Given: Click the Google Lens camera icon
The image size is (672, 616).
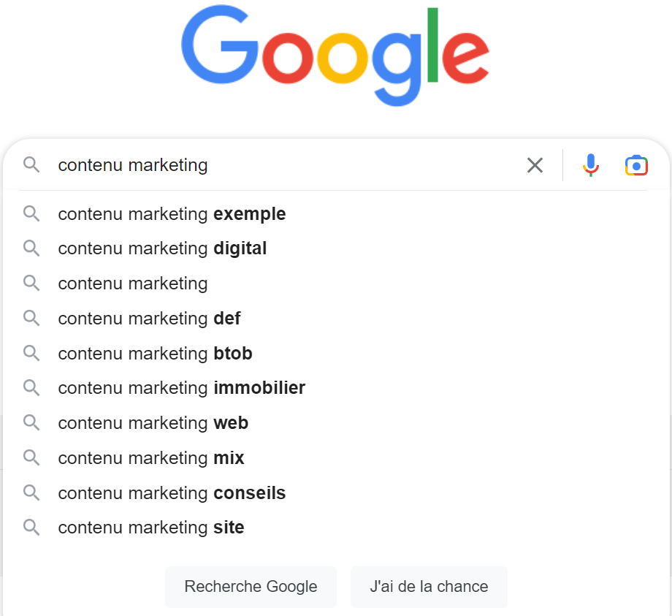Looking at the screenshot, I should pos(636,165).
